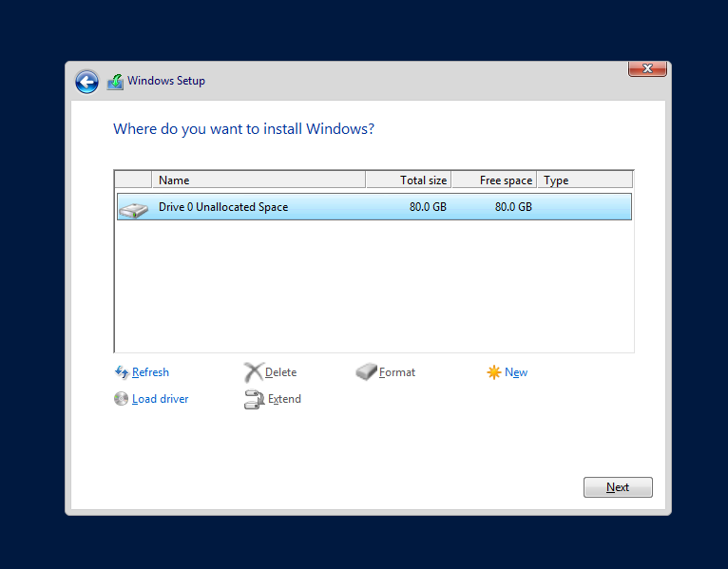Click the blue back arrow button
This screenshot has width=728, height=569.
[x=86, y=82]
